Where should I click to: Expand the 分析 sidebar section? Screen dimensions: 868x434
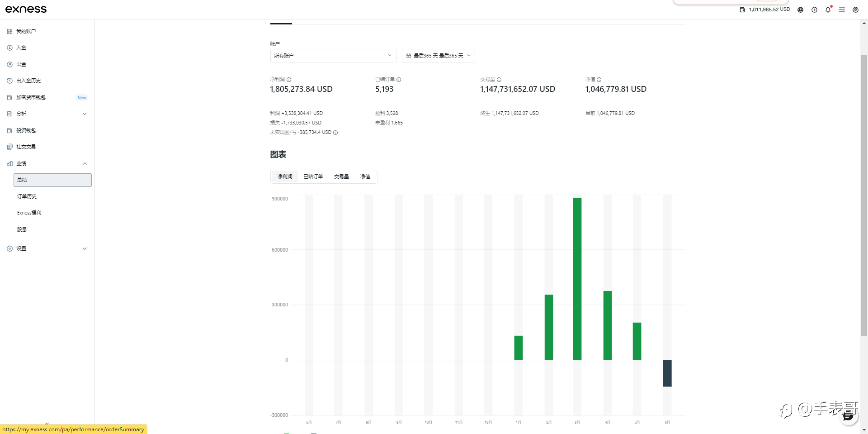(x=47, y=114)
